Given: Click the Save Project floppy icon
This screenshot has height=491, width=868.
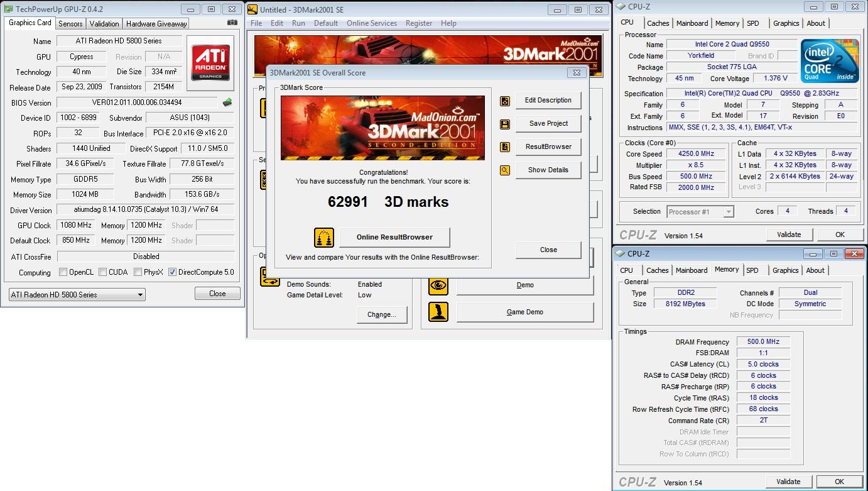Looking at the screenshot, I should point(505,124).
